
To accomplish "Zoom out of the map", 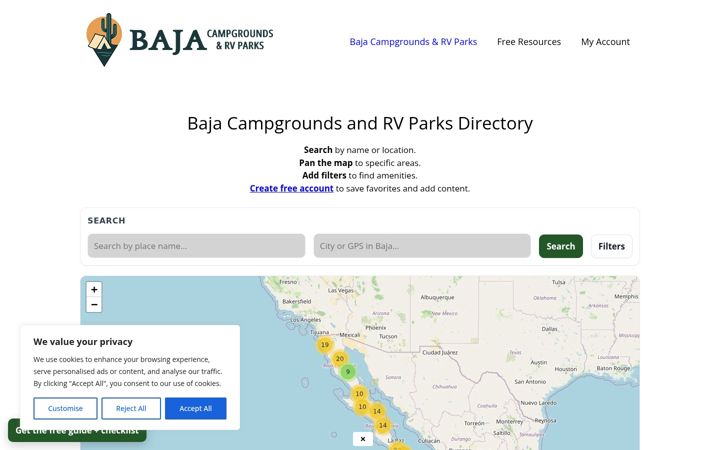I will pos(94,304).
